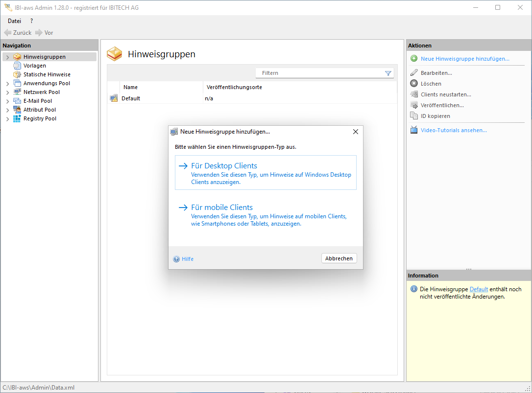Expand the Hinweisgruppen tree node
Screen dimensions: 532x393
pos(7,57)
